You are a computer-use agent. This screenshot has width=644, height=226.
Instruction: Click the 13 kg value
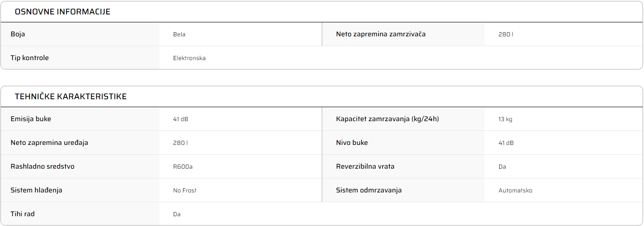(x=505, y=119)
